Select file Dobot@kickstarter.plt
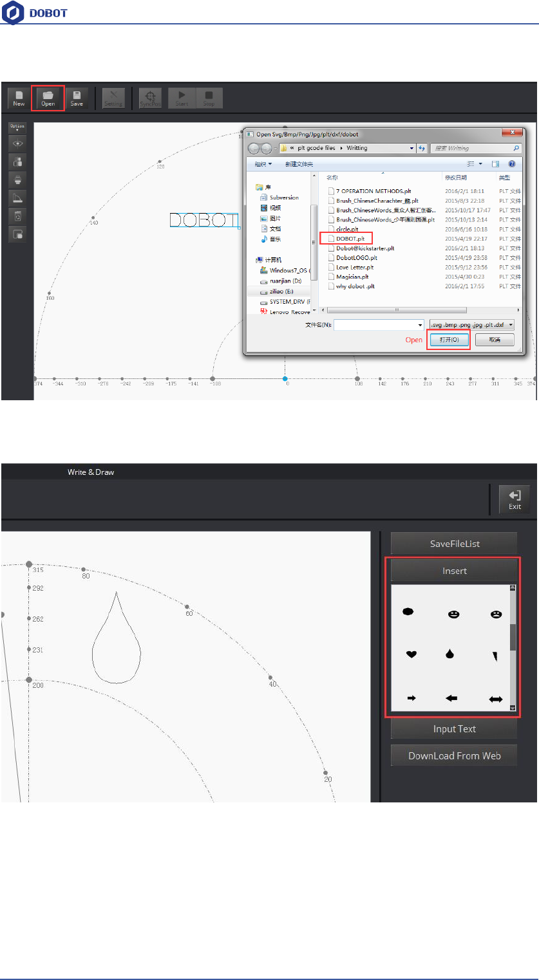Screen dimensions: 539x980 pos(361,248)
